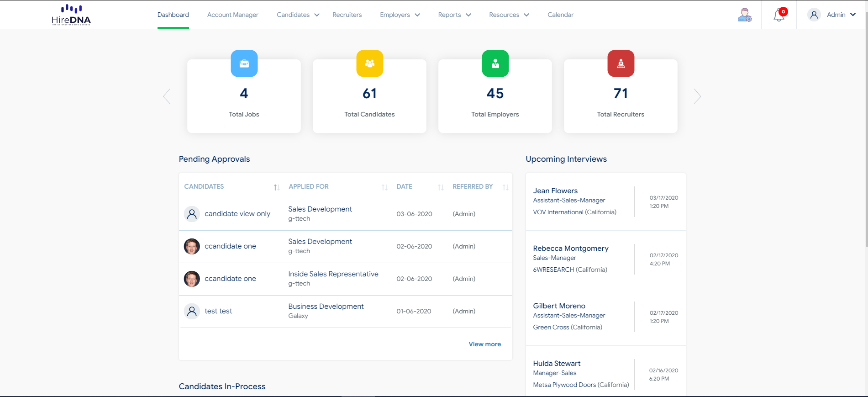Go to previous stats with left arrow
Viewport: 868px width, 397px height.
(167, 96)
